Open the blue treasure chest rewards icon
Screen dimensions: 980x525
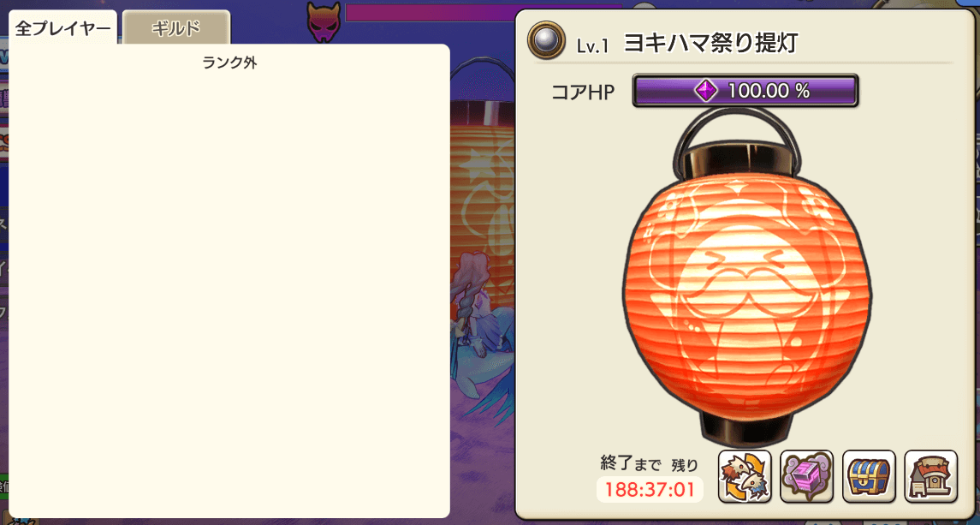(x=869, y=476)
